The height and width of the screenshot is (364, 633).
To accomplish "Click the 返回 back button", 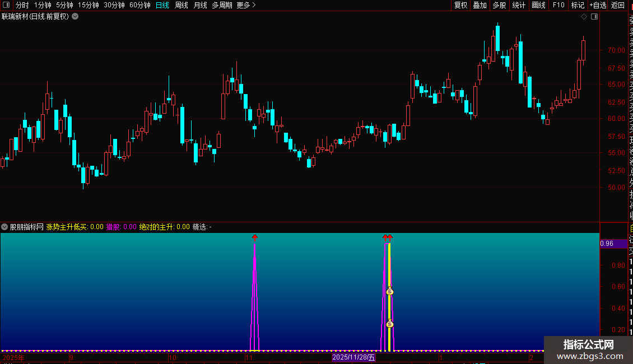I will coord(618,5).
